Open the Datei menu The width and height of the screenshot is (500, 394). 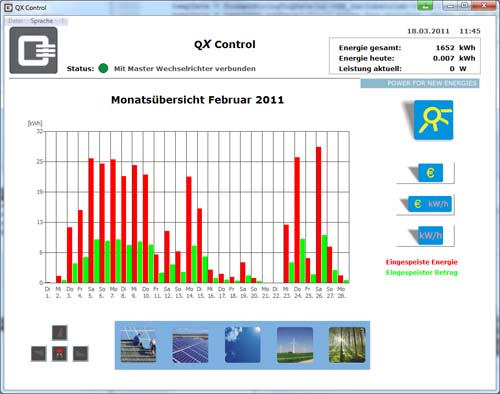click(x=15, y=21)
